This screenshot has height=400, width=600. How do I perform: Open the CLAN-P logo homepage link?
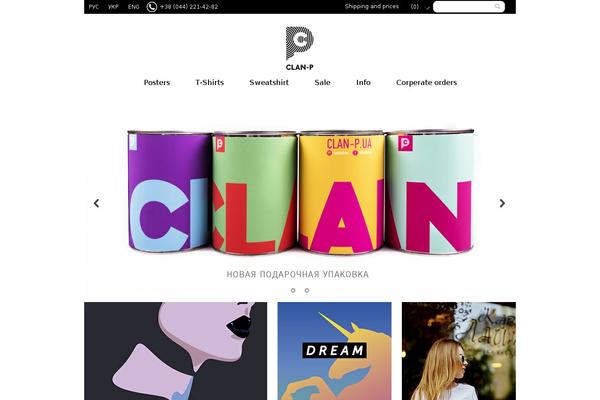tap(300, 48)
